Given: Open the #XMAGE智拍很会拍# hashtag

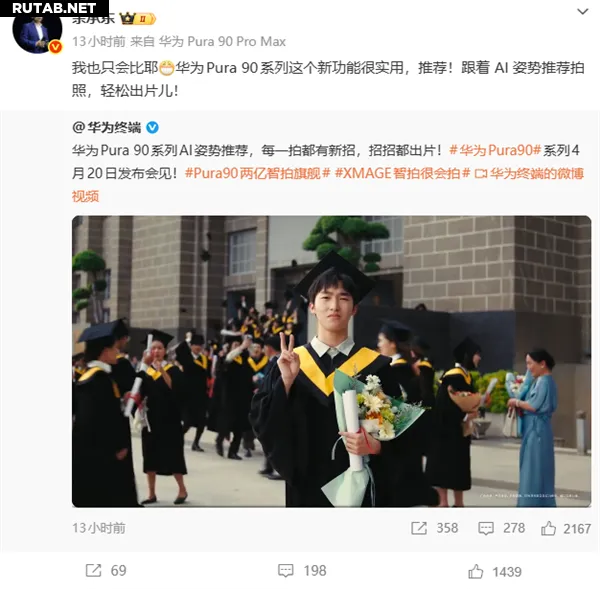Looking at the screenshot, I should (402, 173).
